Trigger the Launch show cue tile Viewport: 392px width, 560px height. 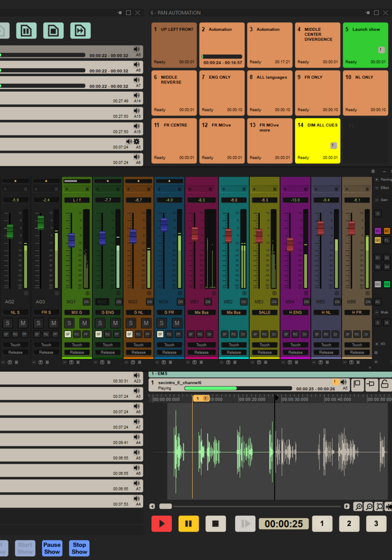coord(365,45)
